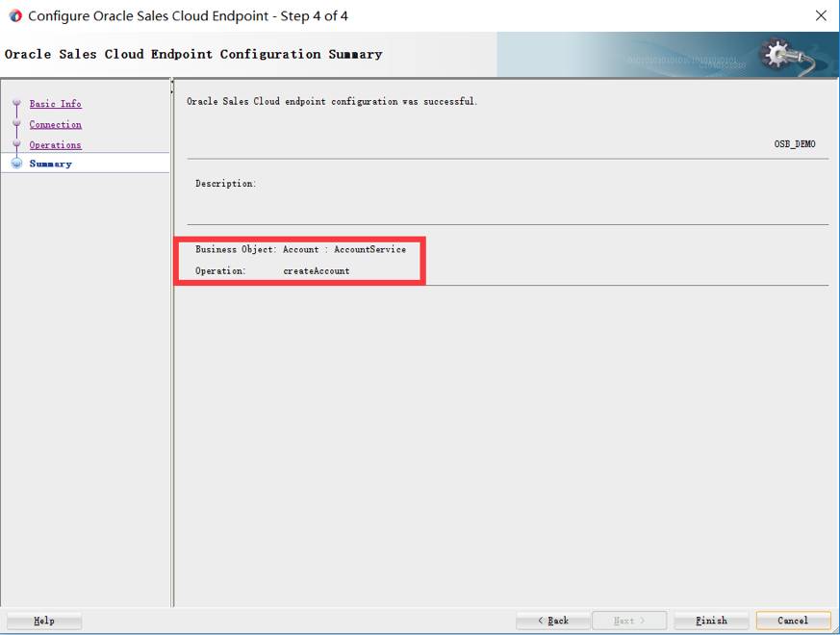Click the Basic Info step bullet icon
The image size is (840, 635).
coord(16,102)
